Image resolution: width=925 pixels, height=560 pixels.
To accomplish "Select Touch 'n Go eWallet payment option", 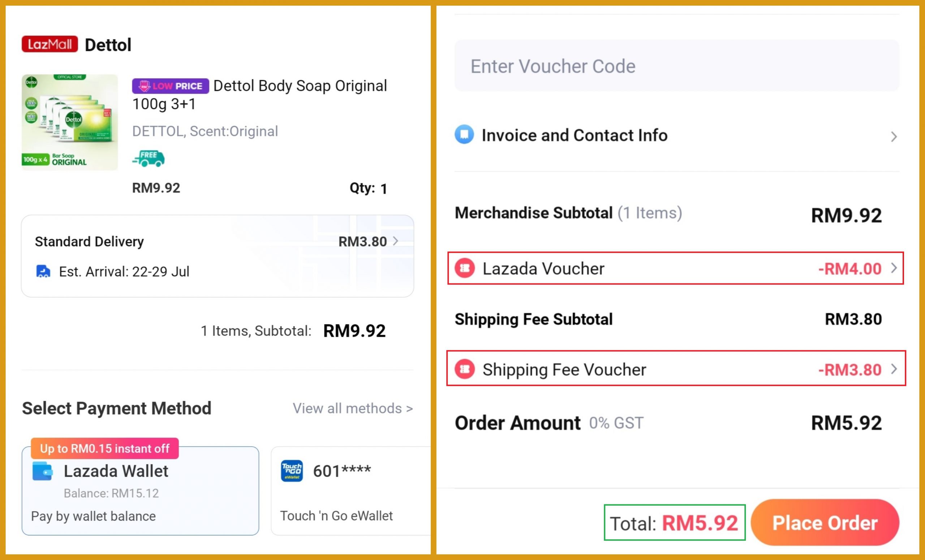I will click(x=350, y=491).
